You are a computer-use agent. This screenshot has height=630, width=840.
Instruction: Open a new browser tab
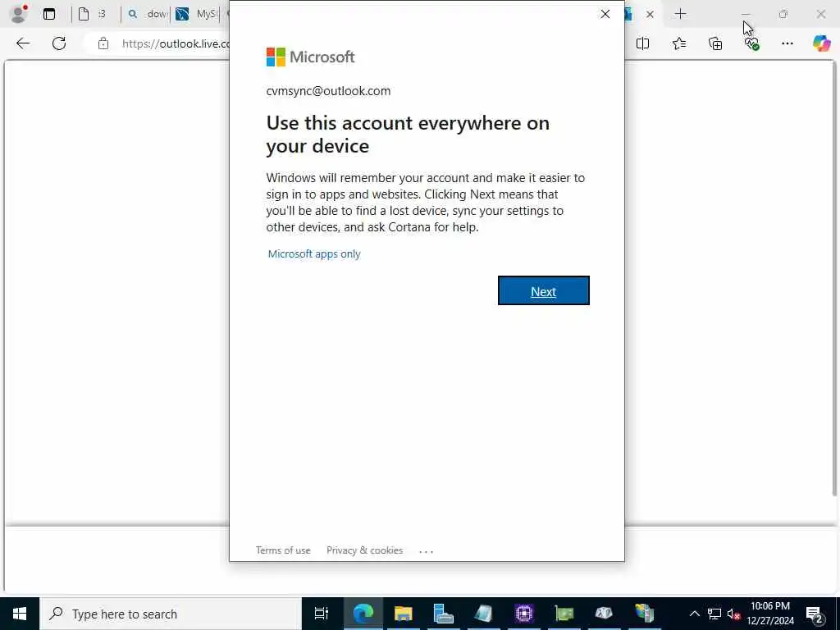[x=680, y=14]
